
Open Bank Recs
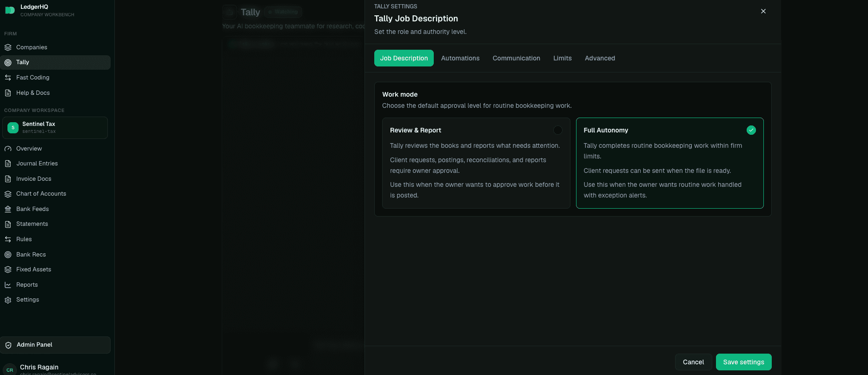(55, 255)
